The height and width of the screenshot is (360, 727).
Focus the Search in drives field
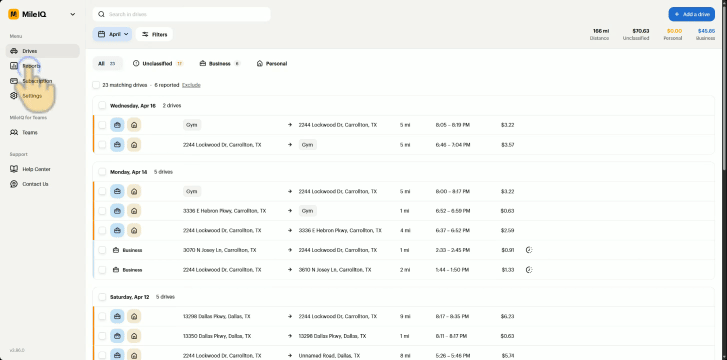point(181,14)
